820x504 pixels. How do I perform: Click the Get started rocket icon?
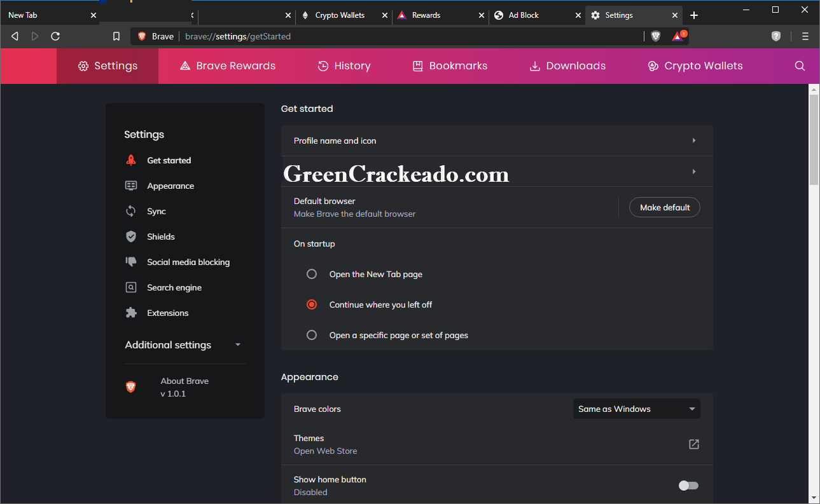tap(131, 160)
